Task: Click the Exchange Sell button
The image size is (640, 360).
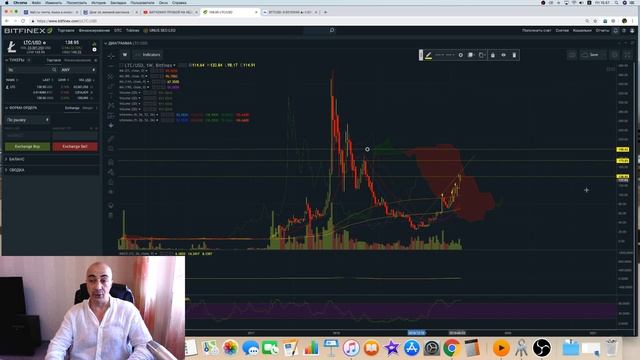Action: pyautogui.click(x=75, y=147)
